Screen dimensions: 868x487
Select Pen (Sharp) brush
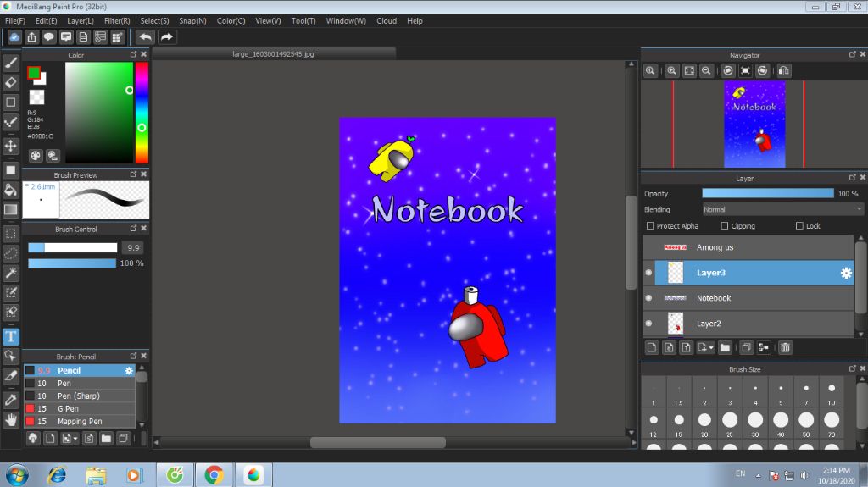80,396
